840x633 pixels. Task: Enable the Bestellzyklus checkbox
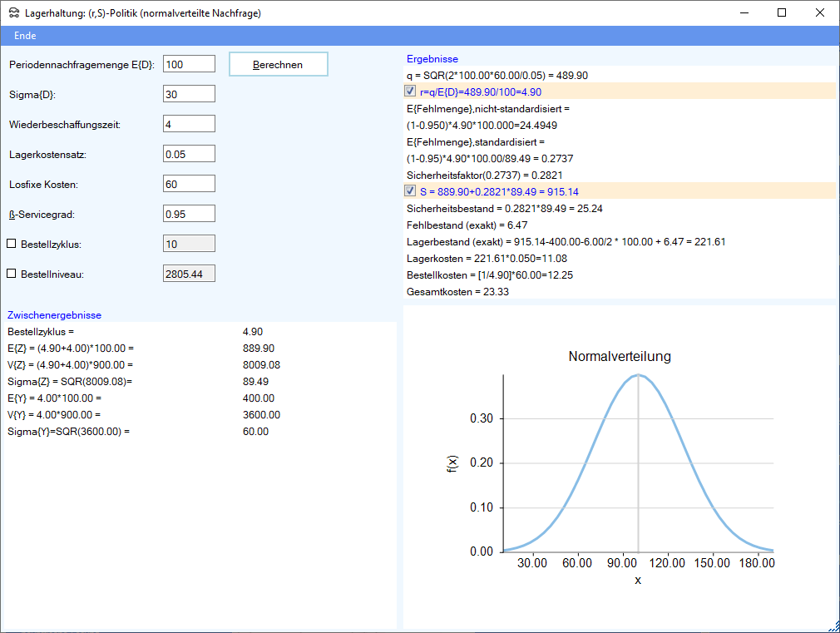tap(12, 245)
